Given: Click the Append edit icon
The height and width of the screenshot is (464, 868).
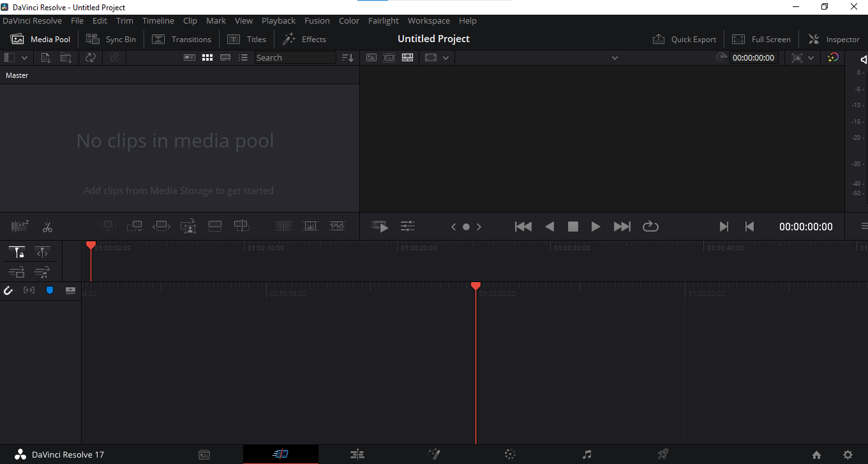Looking at the screenshot, I should point(134,226).
